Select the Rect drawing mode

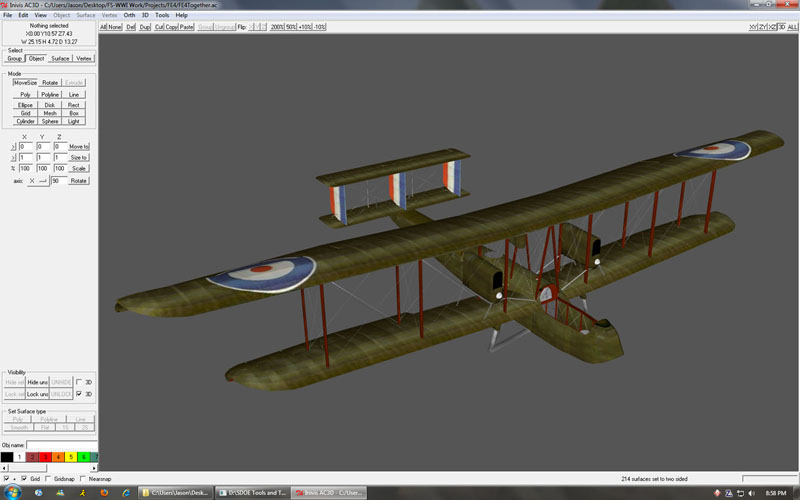click(x=73, y=105)
